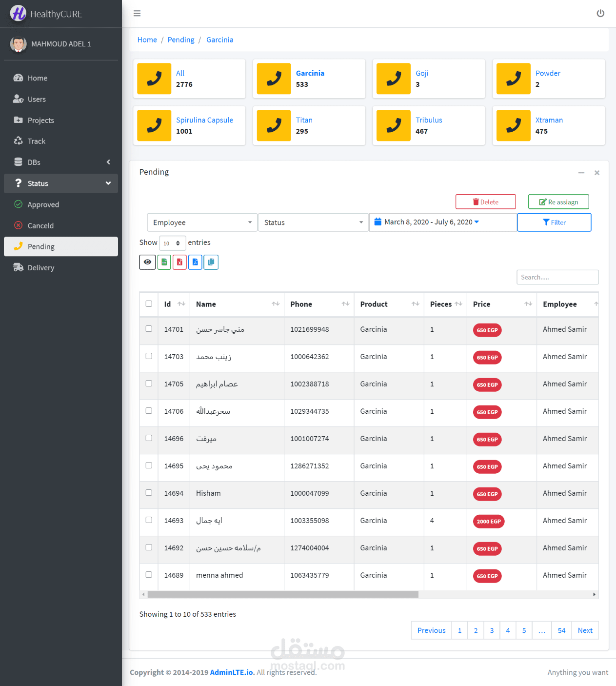Viewport: 616px width, 686px height.
Task: Export table as PDF blue icon
Action: click(x=195, y=262)
